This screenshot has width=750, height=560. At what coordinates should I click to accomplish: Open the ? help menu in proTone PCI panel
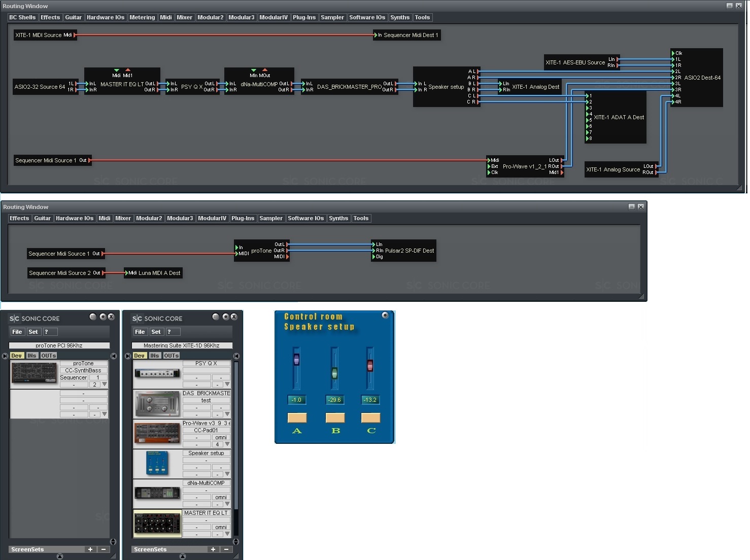coord(50,332)
